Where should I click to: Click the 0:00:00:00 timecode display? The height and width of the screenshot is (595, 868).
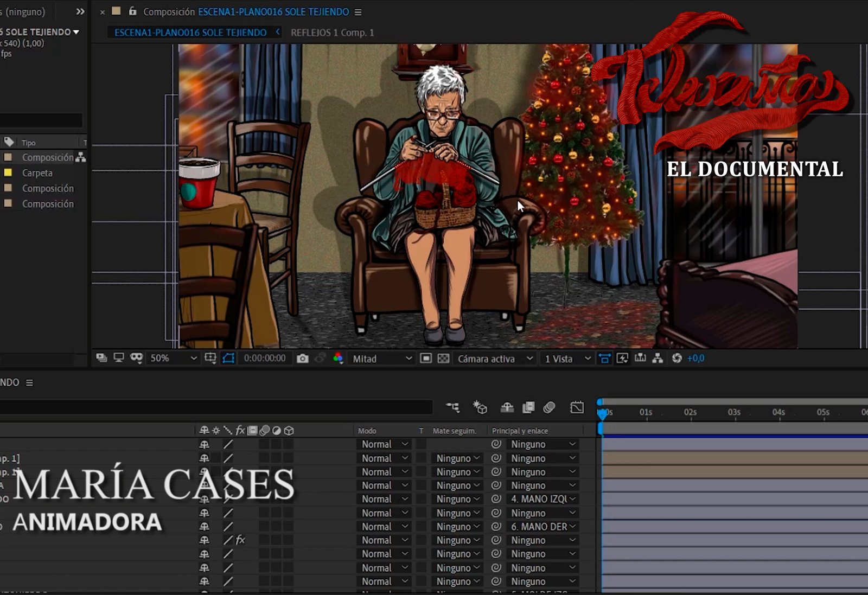click(265, 359)
